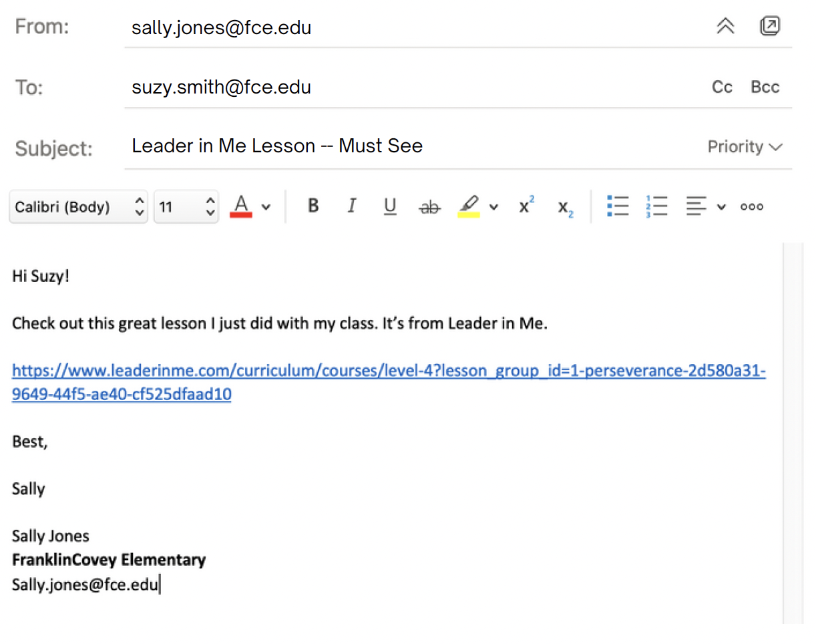Open the Priority dropdown
The width and height of the screenshot is (816, 644).
pos(745,146)
